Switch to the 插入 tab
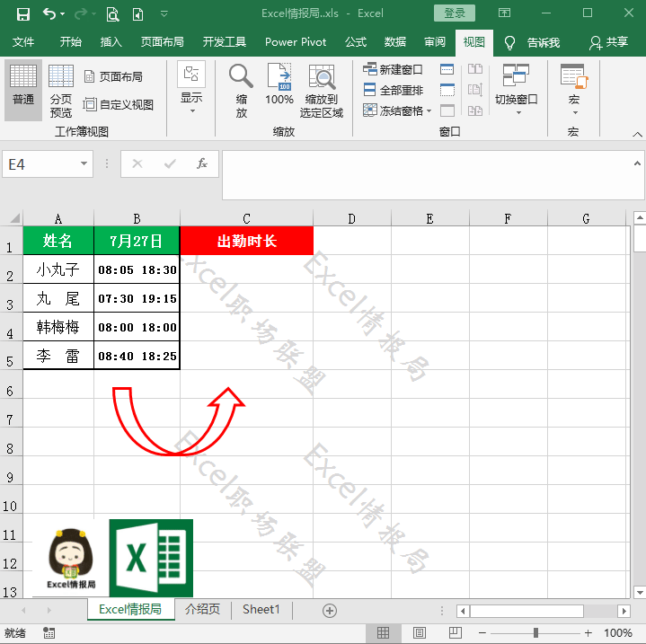The width and height of the screenshot is (646, 644). (111, 42)
